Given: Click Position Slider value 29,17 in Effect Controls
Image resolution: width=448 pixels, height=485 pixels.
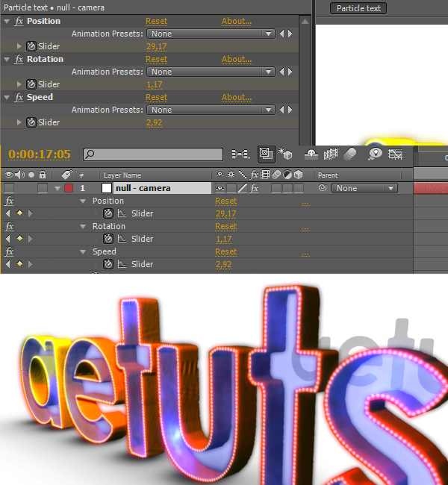Looking at the screenshot, I should [156, 46].
